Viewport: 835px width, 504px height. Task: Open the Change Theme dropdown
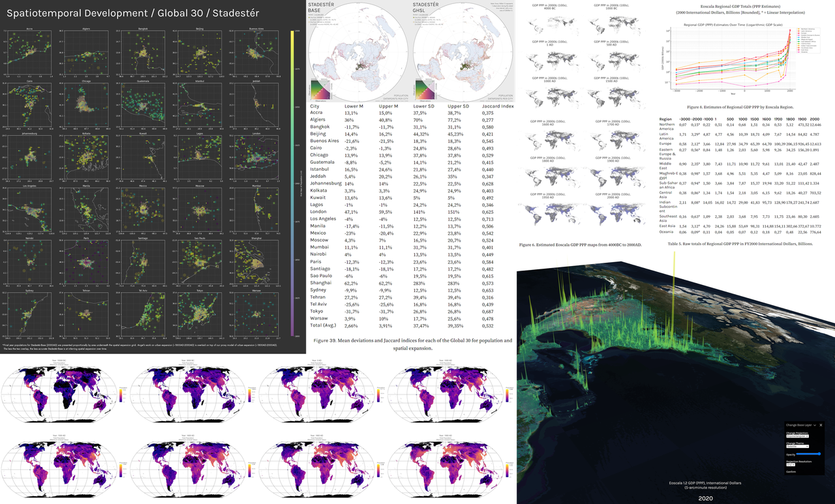(797, 447)
